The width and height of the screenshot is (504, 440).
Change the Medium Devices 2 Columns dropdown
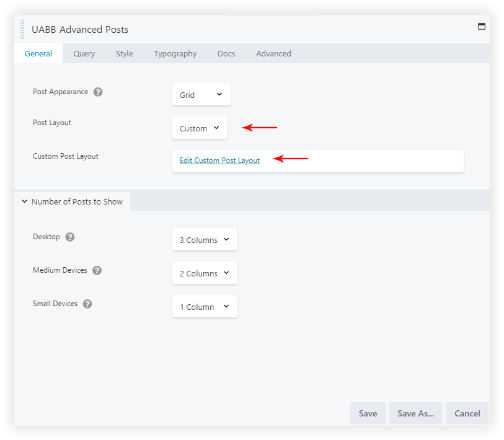click(204, 273)
